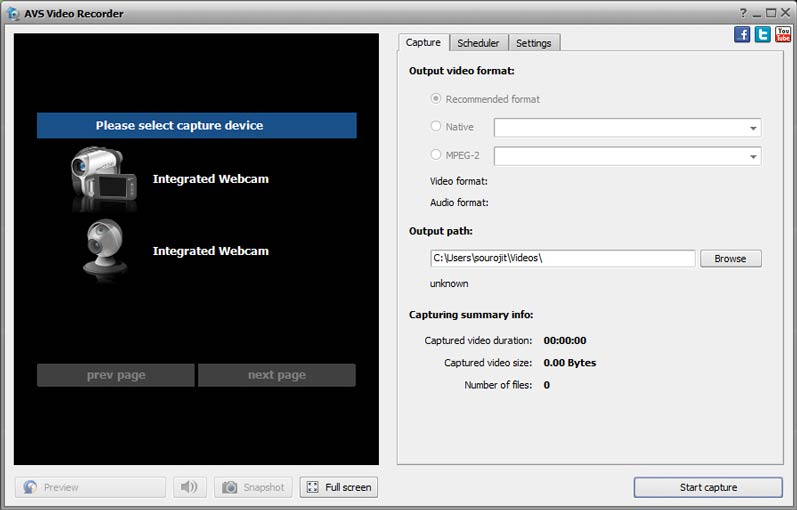Click the prev page button
Image resolution: width=797 pixels, height=510 pixels.
tap(115, 375)
